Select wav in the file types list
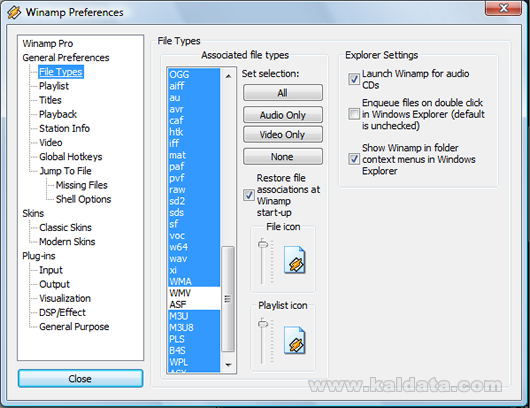This screenshot has width=530, height=408. tap(194, 259)
